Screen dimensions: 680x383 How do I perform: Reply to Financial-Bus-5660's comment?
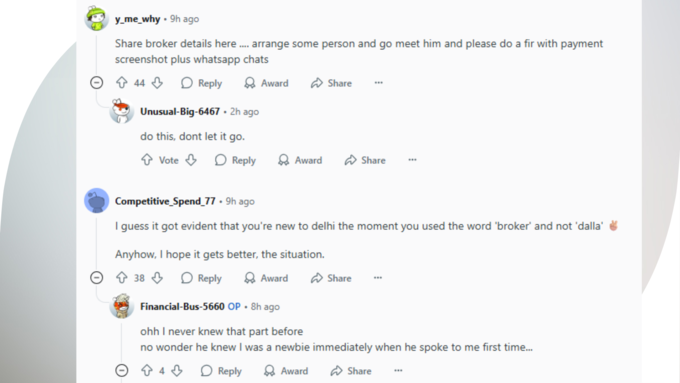tap(221, 371)
